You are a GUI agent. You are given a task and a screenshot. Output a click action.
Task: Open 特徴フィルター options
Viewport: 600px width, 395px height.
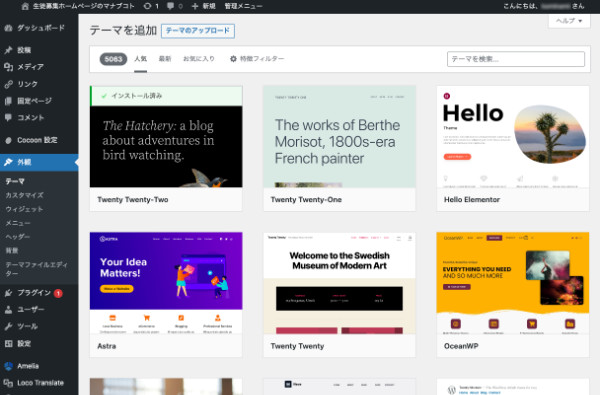[257, 59]
